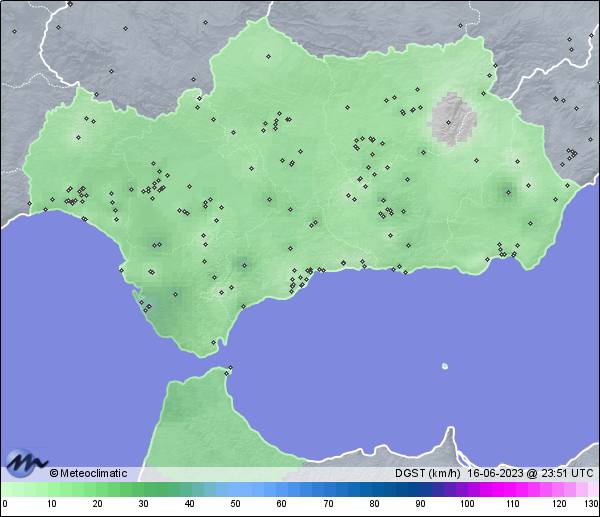Click the dark green gust spot in the east
This screenshot has width=600, height=517.
(506, 190)
